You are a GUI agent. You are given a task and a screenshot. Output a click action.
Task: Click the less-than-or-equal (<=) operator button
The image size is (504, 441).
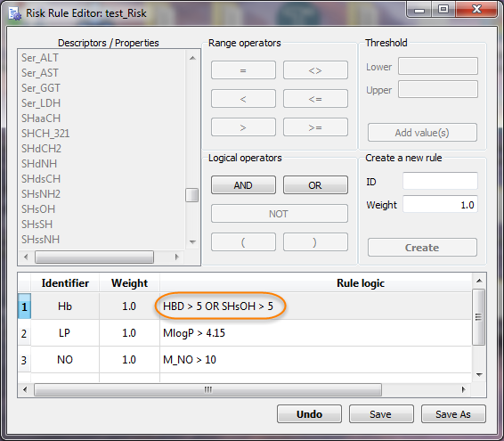pos(315,99)
